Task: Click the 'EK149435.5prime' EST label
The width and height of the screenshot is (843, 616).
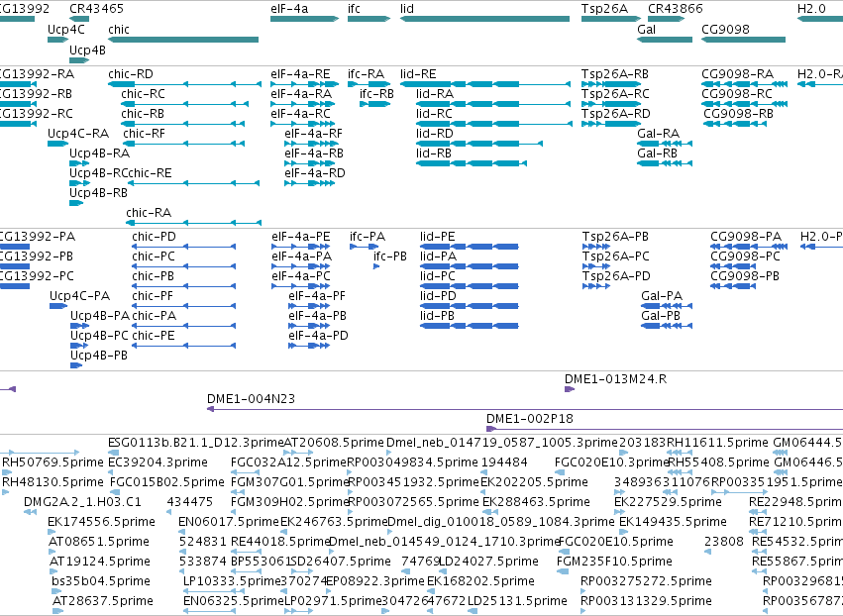Action: click(x=673, y=522)
